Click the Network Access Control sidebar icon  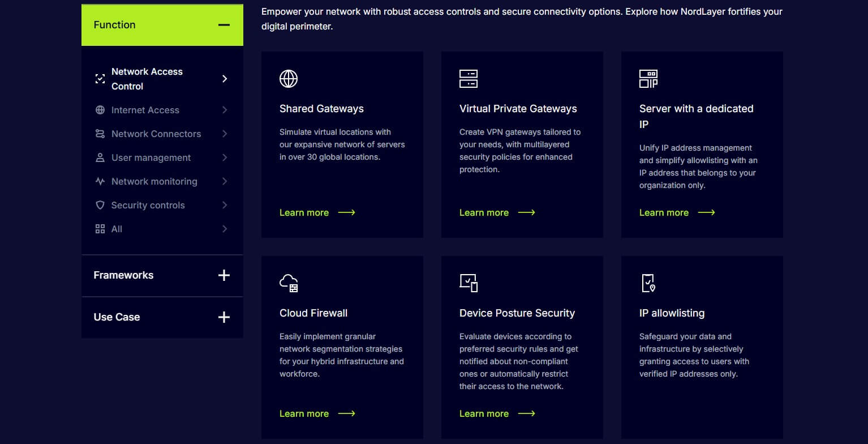(x=100, y=79)
